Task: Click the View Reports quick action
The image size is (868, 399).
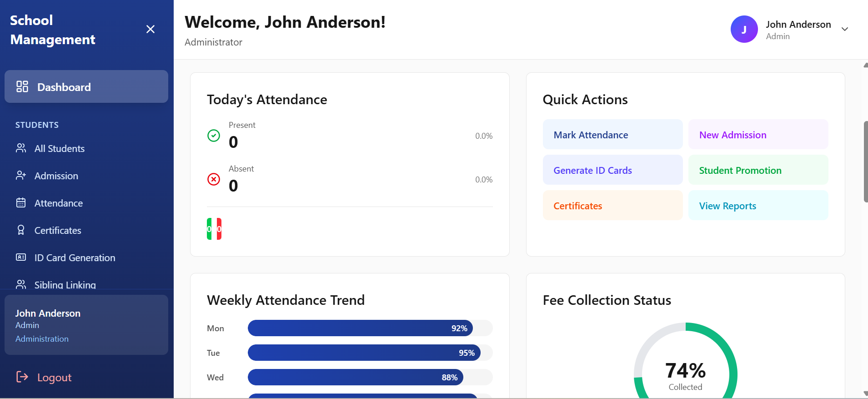Action: tap(758, 206)
